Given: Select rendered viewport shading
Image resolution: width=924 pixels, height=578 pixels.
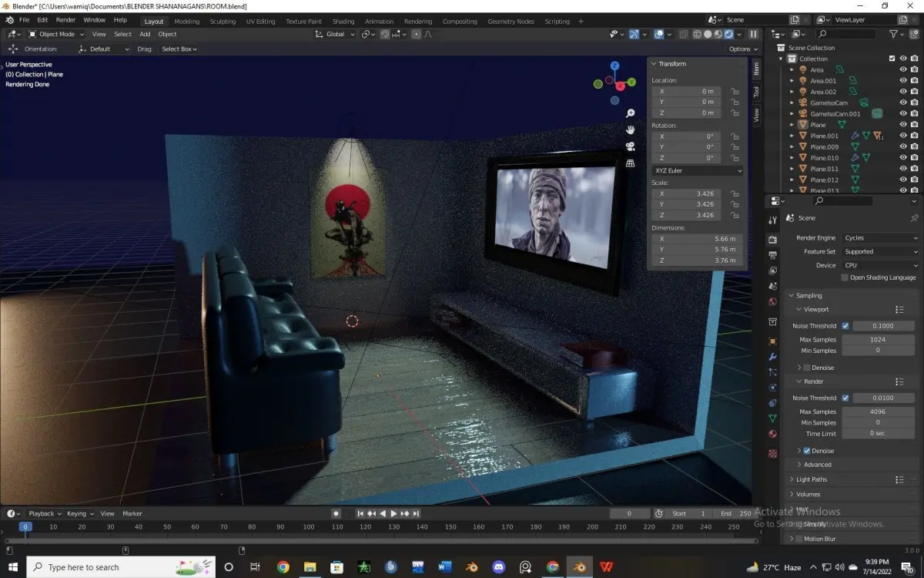Looking at the screenshot, I should tap(728, 34).
